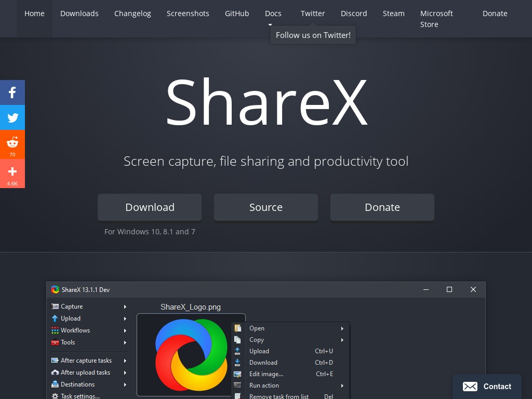Image resolution: width=532 pixels, height=399 pixels.
Task: Open more sharing options plus icon
Action: click(x=12, y=174)
